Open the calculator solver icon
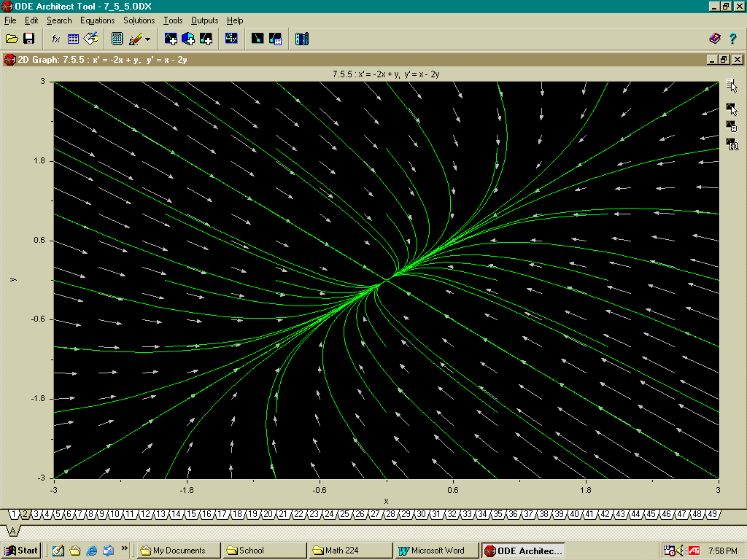Viewport: 747px width, 560px height. (117, 39)
